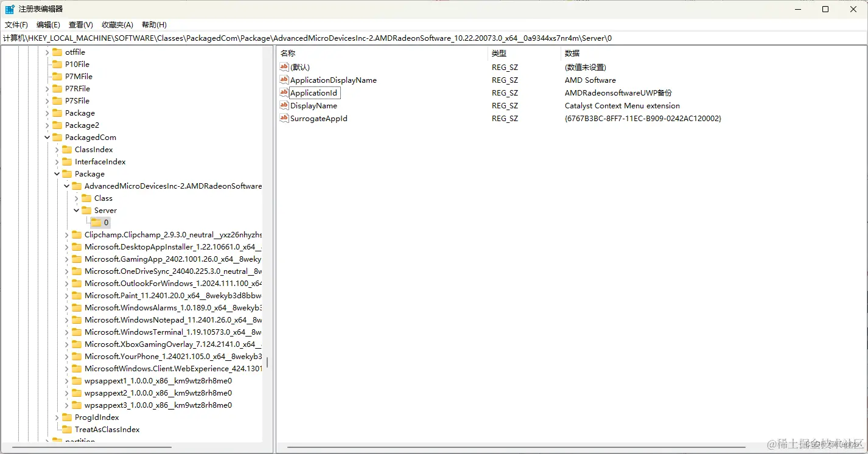Select the wpsappext3 key
The image size is (868, 454).
coord(158,405)
